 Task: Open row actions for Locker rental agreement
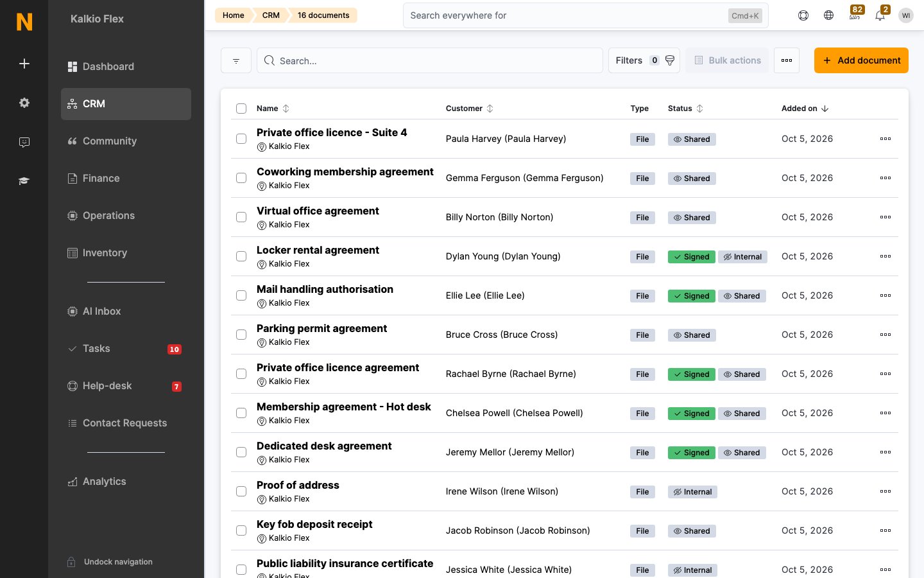click(886, 256)
